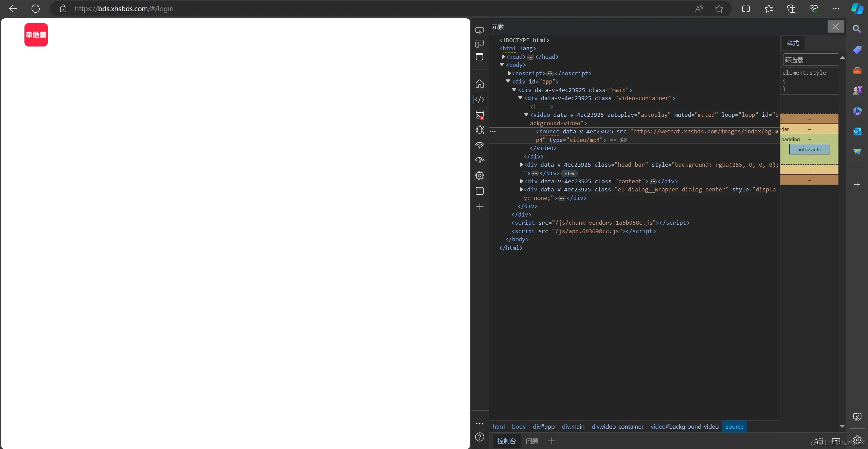Viewport: 868px width, 449px height.
Task: Select video#background-video breadcrumb item
Action: pos(684,427)
